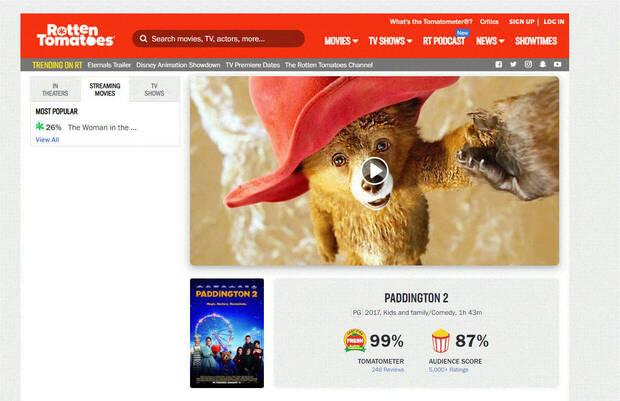
Task: Select the Streaming Movies tab
Action: (x=105, y=89)
